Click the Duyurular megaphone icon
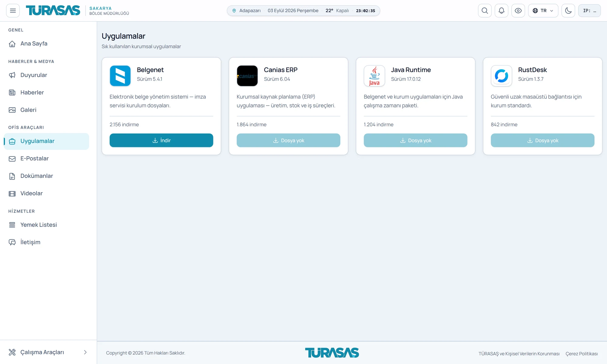 coord(12,75)
